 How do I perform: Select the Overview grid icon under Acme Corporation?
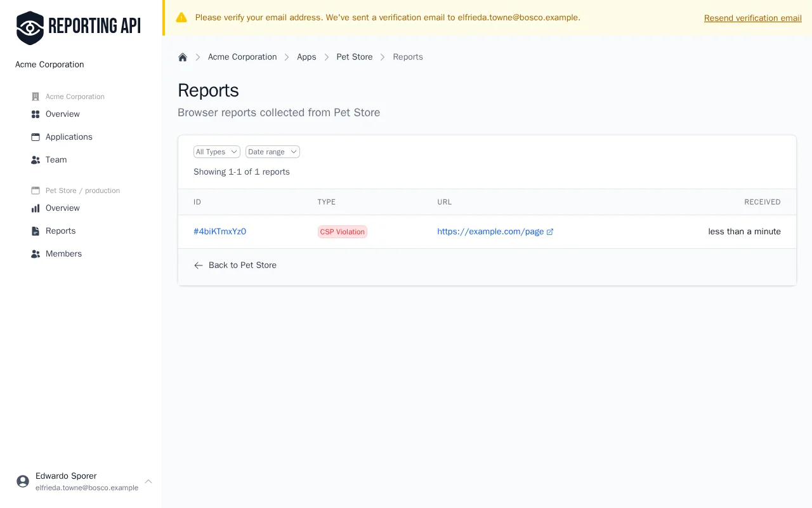click(x=35, y=114)
